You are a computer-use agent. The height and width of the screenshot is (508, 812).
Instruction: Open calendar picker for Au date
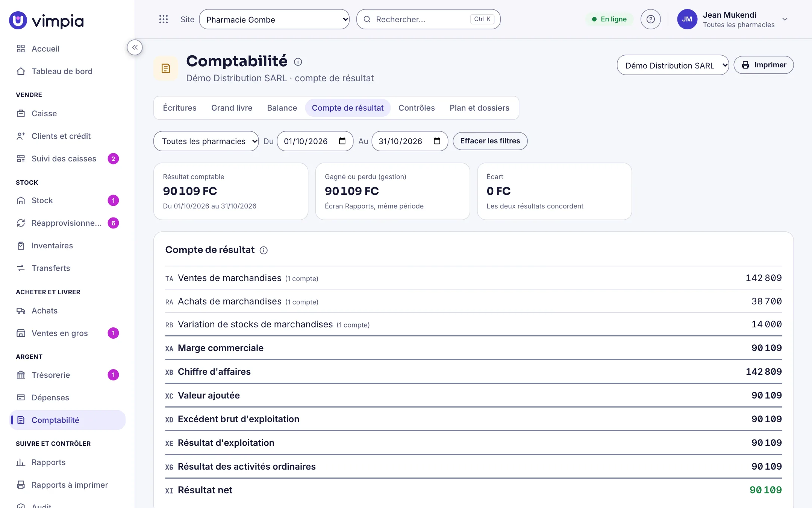437,141
